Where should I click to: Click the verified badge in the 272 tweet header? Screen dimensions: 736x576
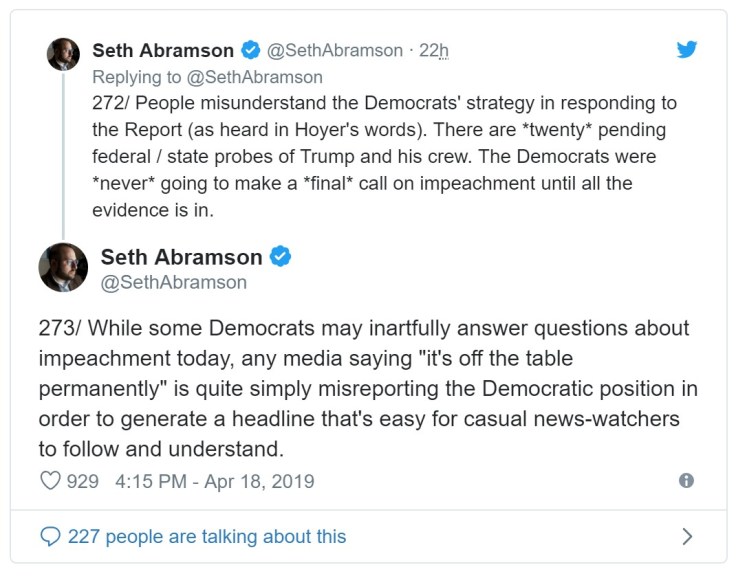point(250,51)
